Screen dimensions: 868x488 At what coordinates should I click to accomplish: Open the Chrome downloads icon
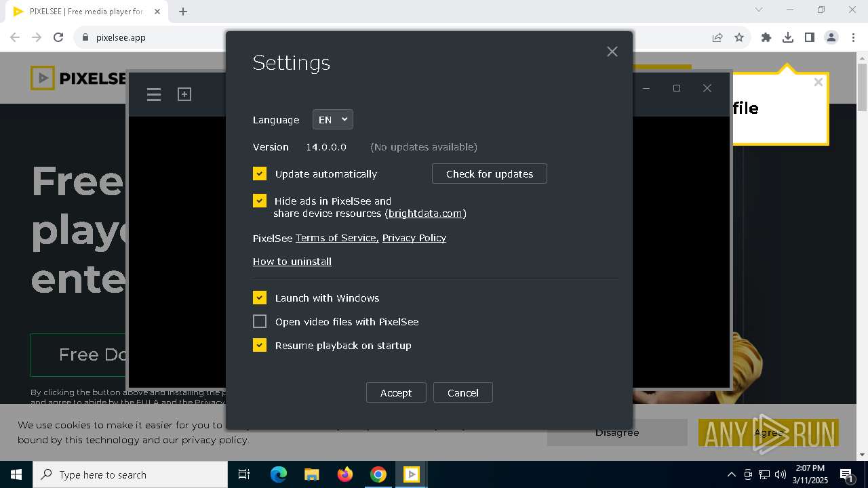tap(788, 37)
